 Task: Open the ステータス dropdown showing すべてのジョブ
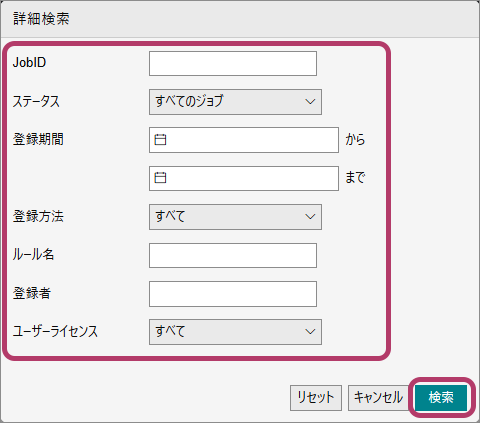[x=235, y=102]
